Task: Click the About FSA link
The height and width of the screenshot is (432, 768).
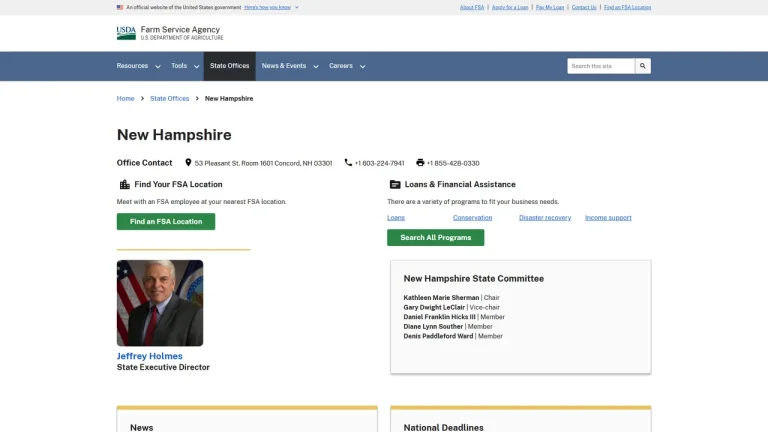Action: point(472,7)
